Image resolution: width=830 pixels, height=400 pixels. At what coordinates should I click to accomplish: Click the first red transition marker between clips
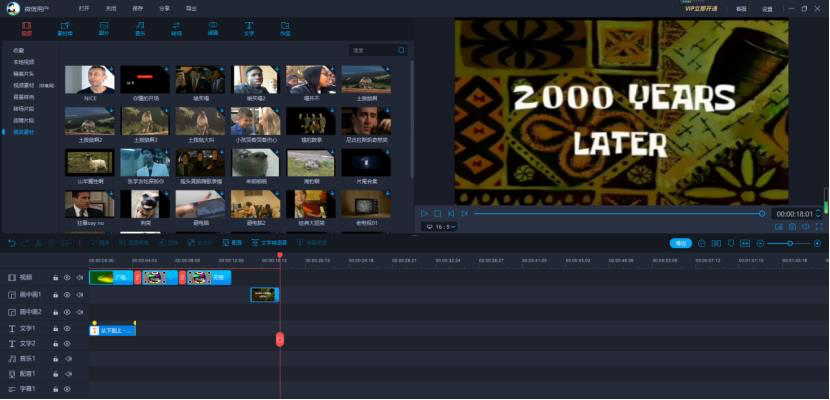tap(138, 277)
